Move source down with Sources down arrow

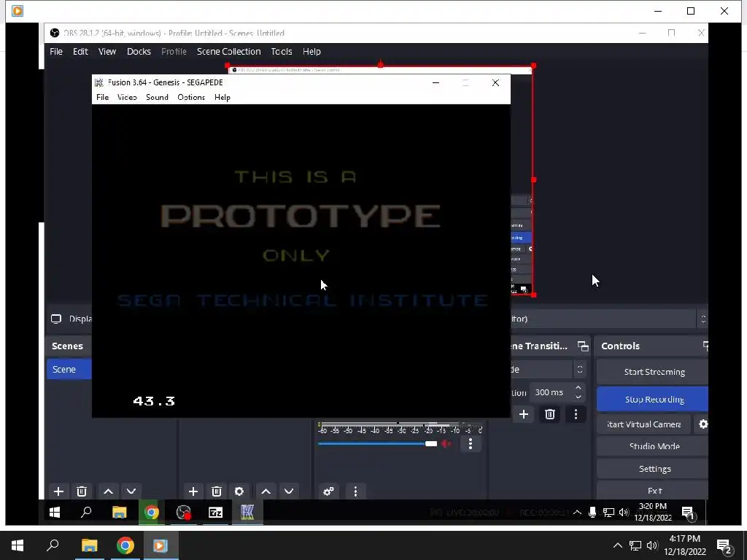tap(289, 491)
